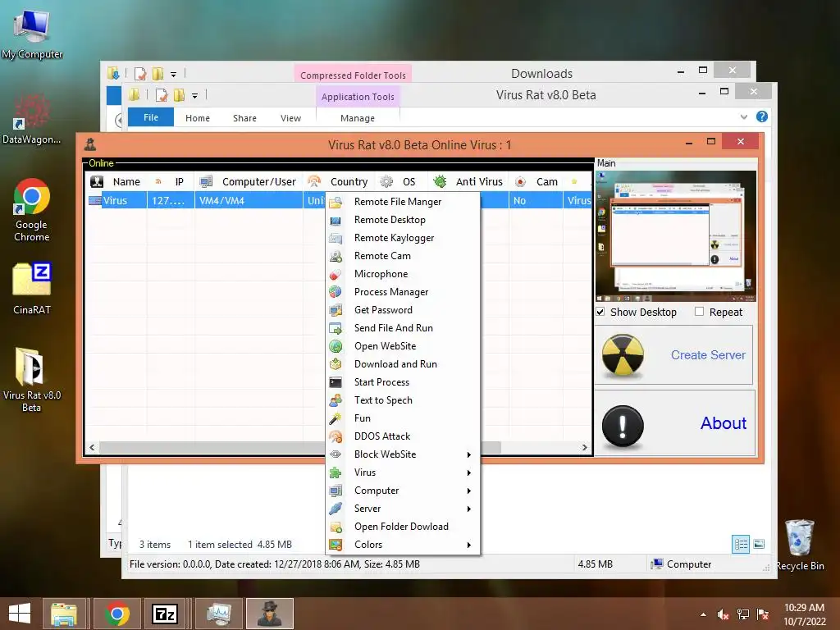Open CinaRAT zip folder on desktop

(32, 289)
